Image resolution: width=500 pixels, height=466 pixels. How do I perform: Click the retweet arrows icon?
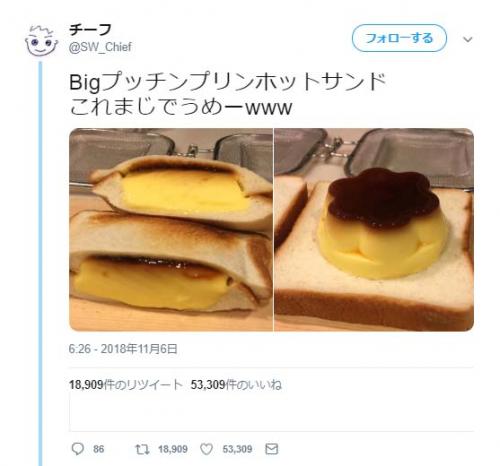pos(142,449)
